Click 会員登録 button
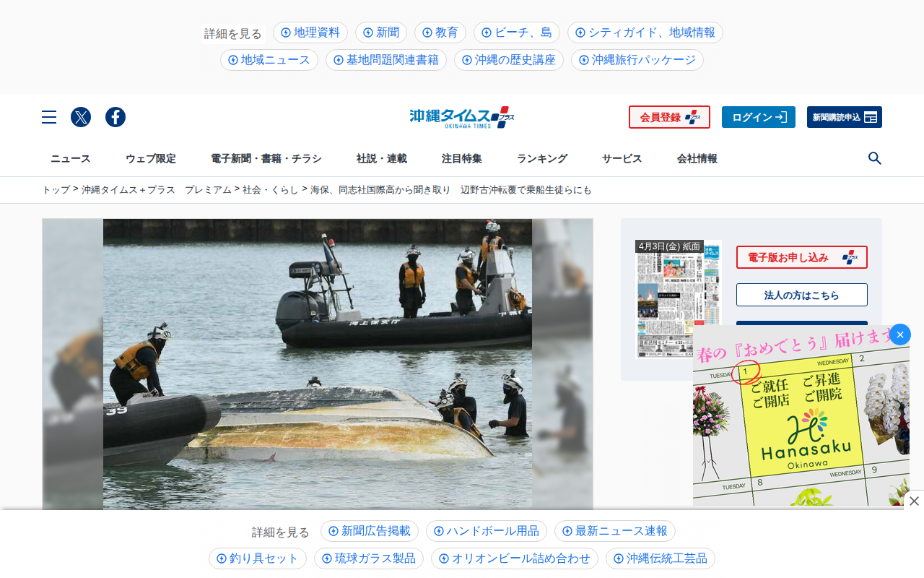 pos(669,117)
